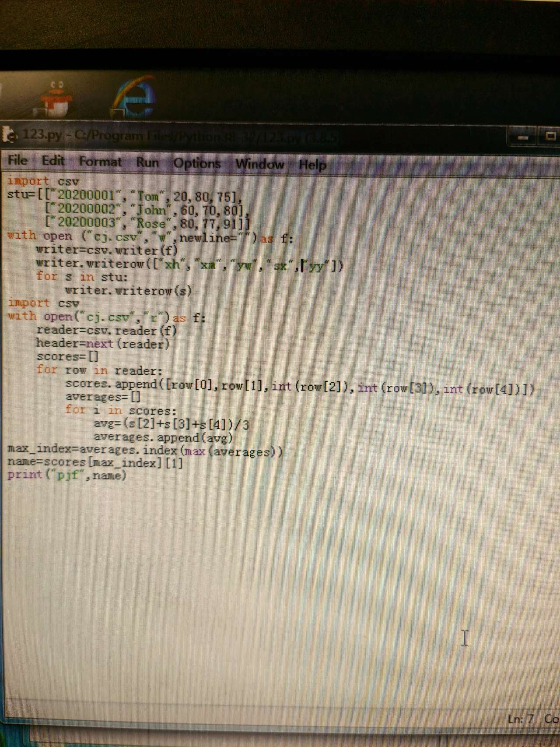The width and height of the screenshot is (560, 747).
Task: Click the line containing "20200003", "Rose"
Action: pyautogui.click(x=147, y=223)
